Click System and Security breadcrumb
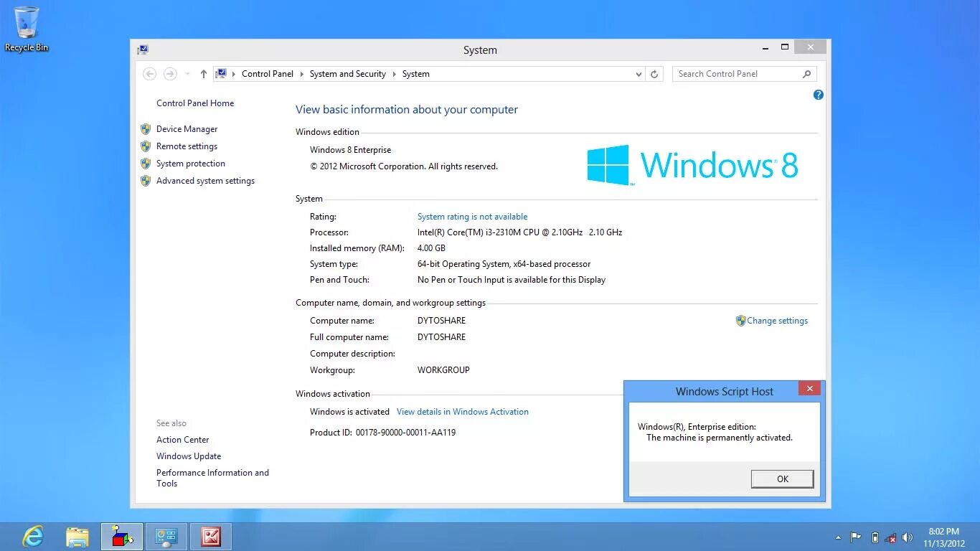The image size is (980, 551). (x=348, y=74)
